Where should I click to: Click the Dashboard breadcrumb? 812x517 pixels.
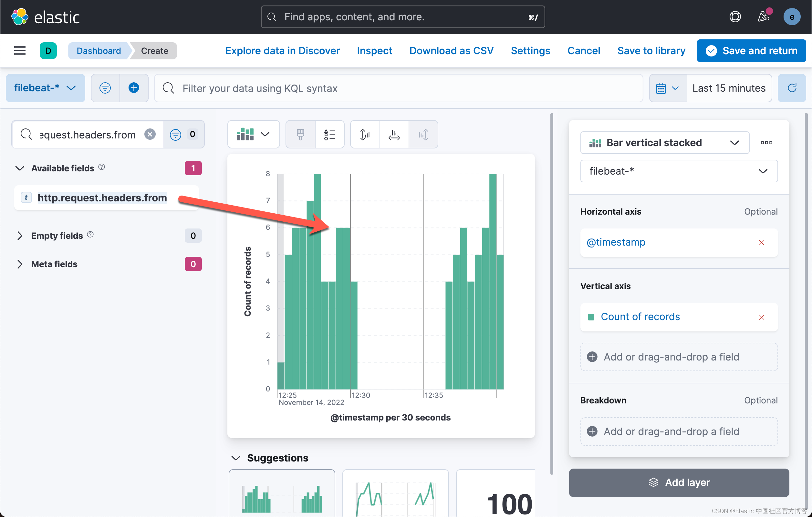(99, 51)
